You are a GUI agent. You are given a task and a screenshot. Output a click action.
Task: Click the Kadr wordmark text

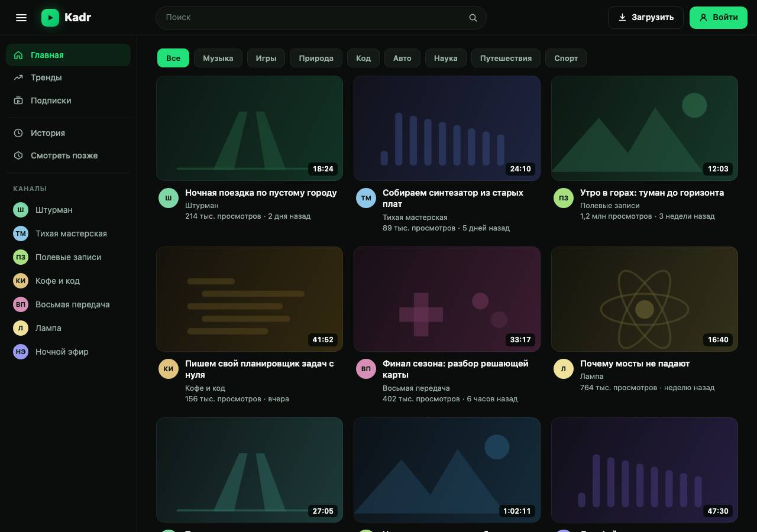click(x=78, y=17)
